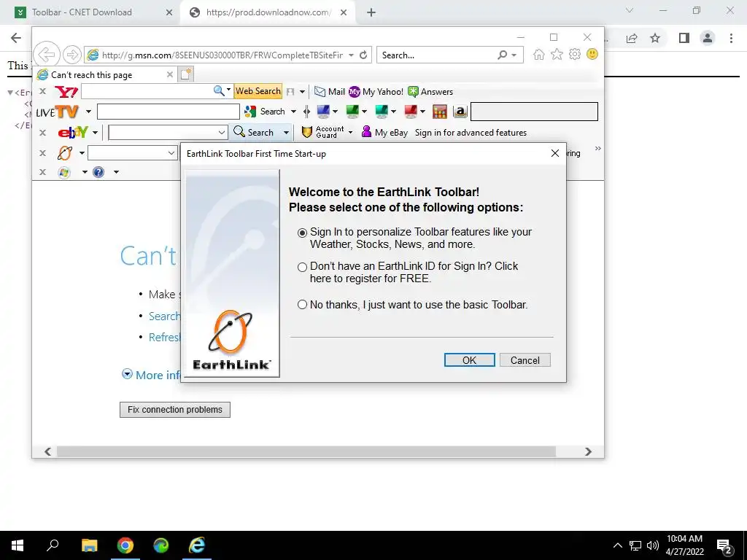Open a new tab in Internet Explorer
747x560 pixels.
(x=185, y=74)
